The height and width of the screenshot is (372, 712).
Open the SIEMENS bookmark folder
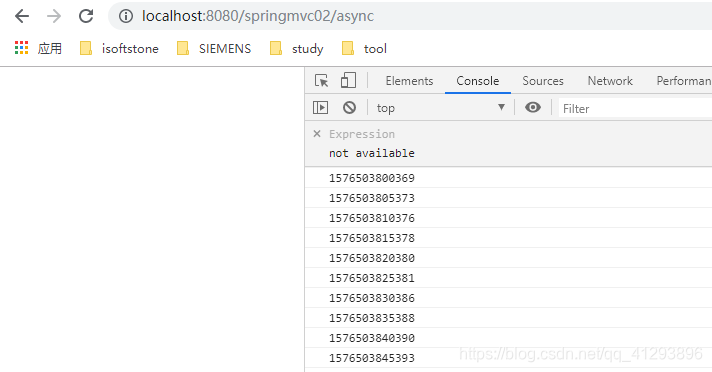[x=214, y=49]
